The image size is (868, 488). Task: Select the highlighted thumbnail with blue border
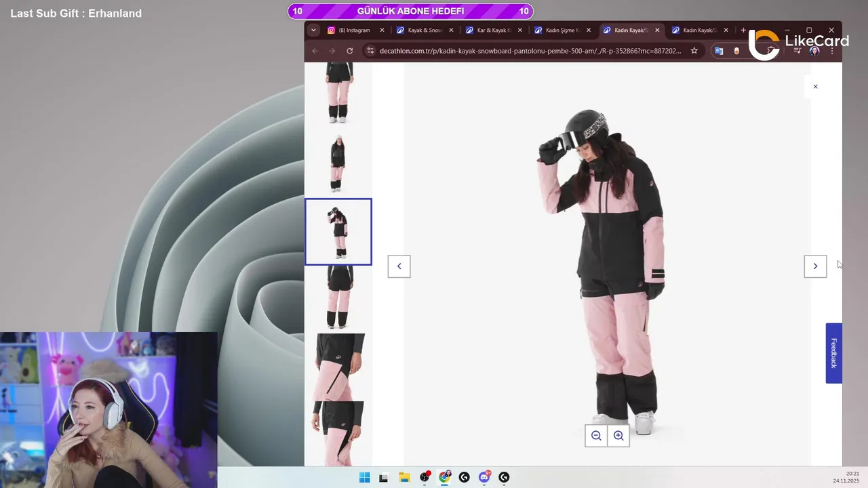coord(338,232)
